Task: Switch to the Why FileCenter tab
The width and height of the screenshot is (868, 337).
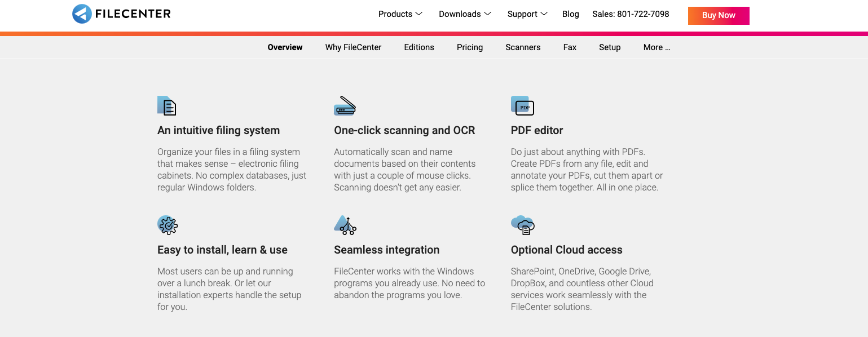Action: [x=353, y=47]
